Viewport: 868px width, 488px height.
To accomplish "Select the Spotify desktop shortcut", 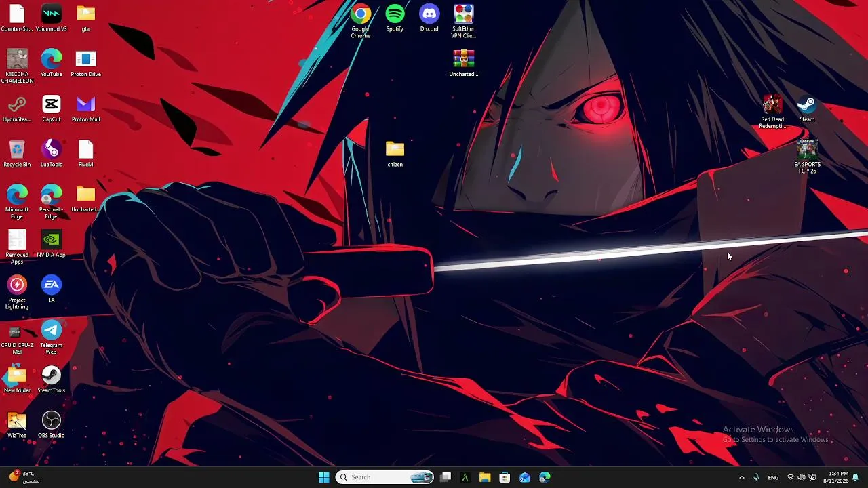I will coord(395,18).
